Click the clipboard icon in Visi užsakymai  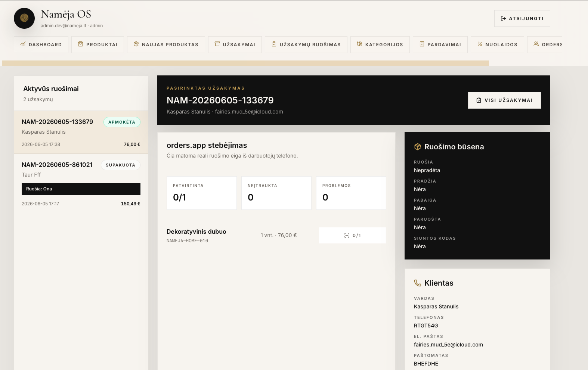click(479, 100)
